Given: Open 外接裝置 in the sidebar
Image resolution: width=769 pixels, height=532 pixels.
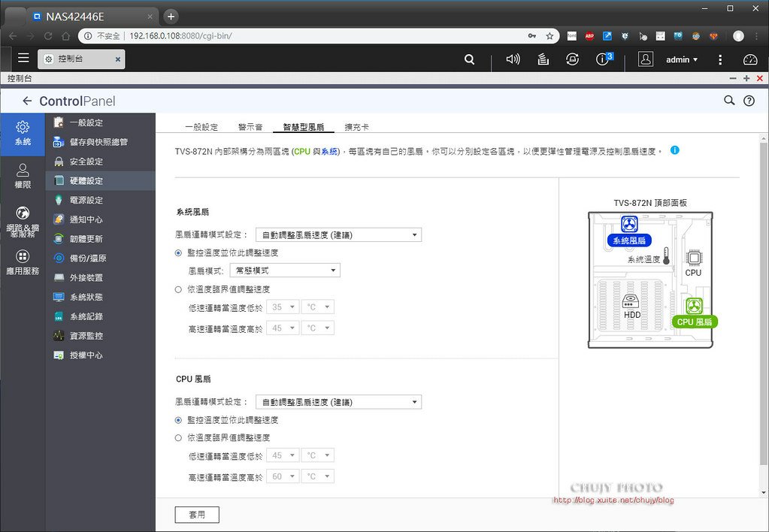Looking at the screenshot, I should point(101,277).
